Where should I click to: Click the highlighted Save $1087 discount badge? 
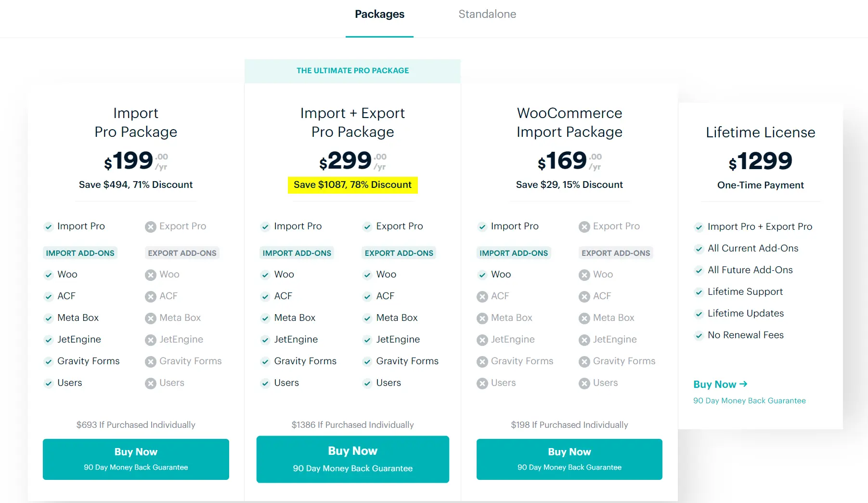pos(352,185)
